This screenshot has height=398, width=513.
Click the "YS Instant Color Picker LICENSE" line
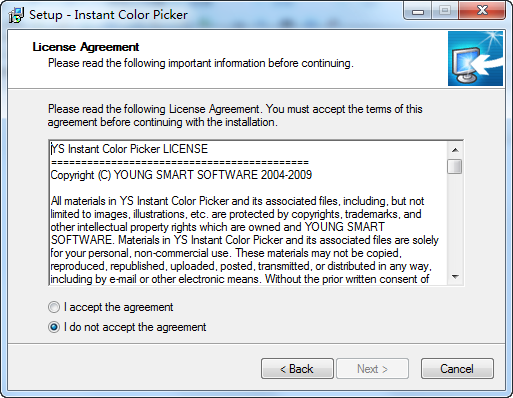click(x=129, y=149)
